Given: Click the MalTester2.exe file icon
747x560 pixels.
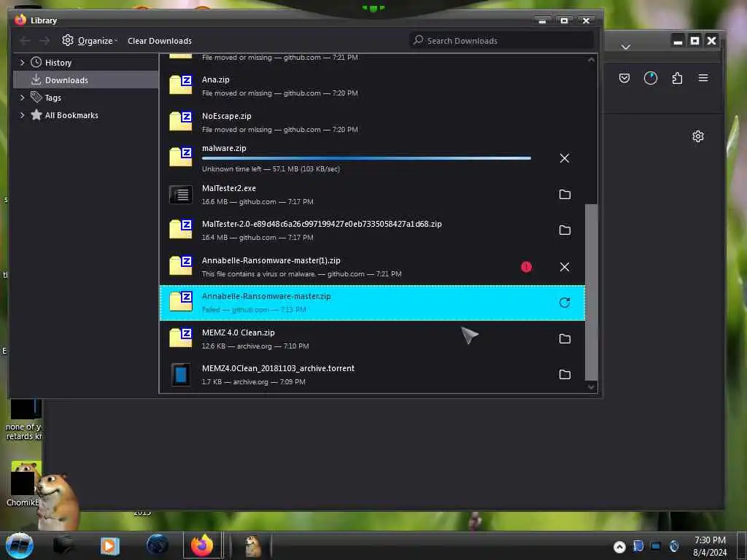Looking at the screenshot, I should (x=181, y=194).
